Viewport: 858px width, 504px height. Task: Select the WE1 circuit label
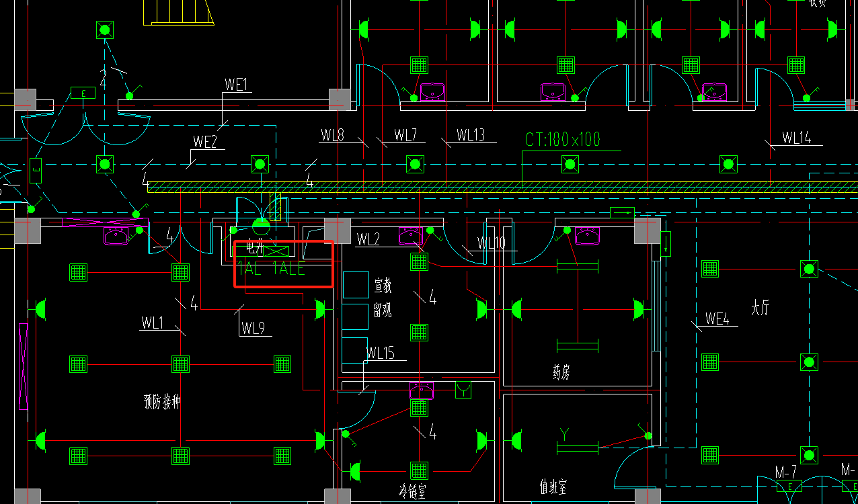tap(237, 85)
